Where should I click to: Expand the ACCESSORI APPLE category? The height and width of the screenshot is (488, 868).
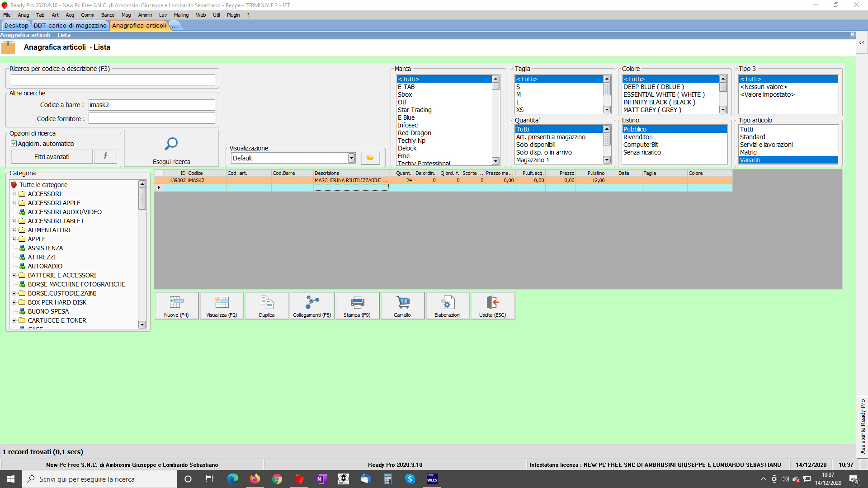pos(14,203)
